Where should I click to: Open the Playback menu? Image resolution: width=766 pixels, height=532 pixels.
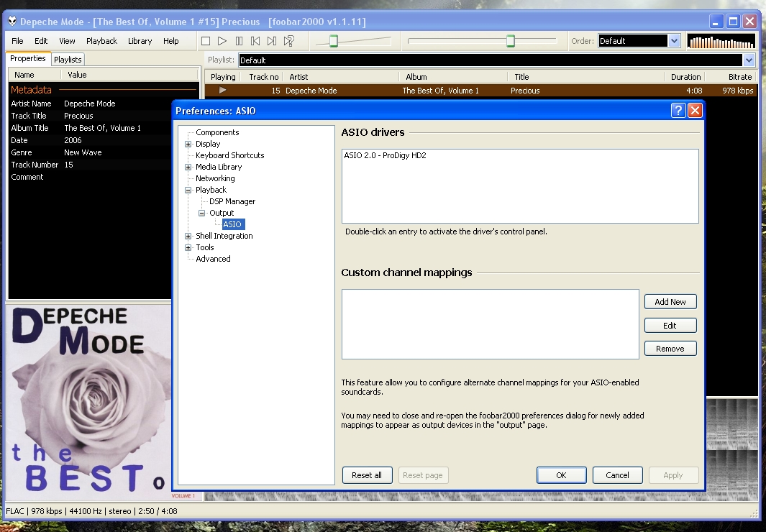coord(101,41)
